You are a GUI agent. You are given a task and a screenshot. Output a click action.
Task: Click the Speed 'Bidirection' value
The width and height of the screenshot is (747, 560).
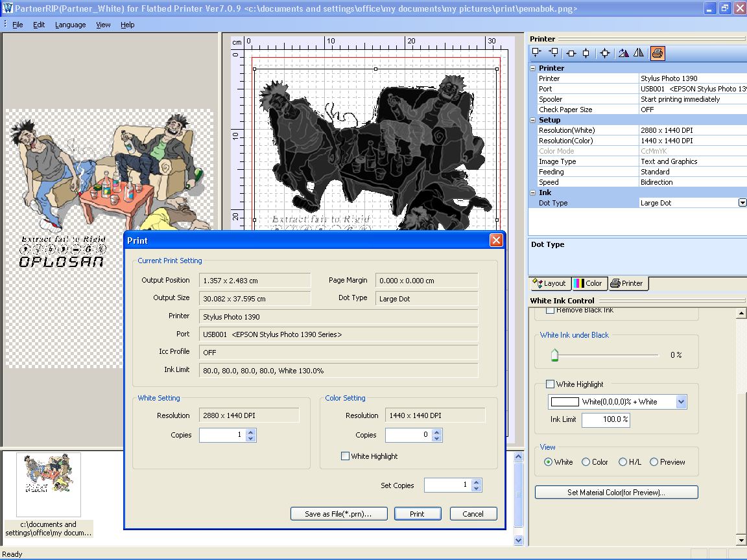click(693, 182)
